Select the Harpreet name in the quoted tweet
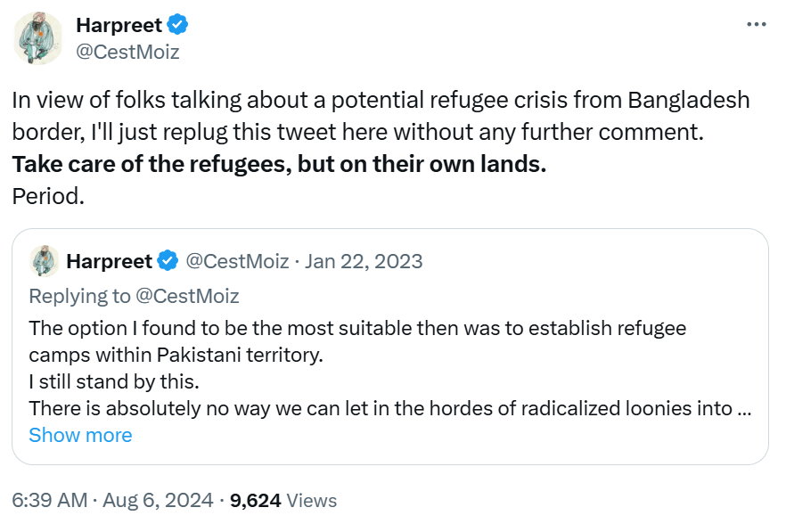The width and height of the screenshot is (786, 532). coord(110,261)
